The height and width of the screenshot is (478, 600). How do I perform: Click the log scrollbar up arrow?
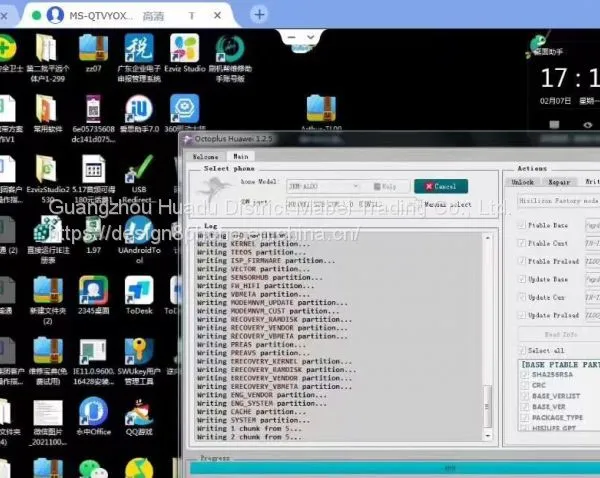(488, 238)
